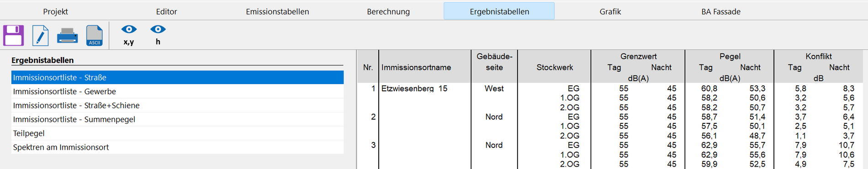This screenshot has height=169, width=868.
Task: Export results via ASCII file icon
Action: click(95, 35)
